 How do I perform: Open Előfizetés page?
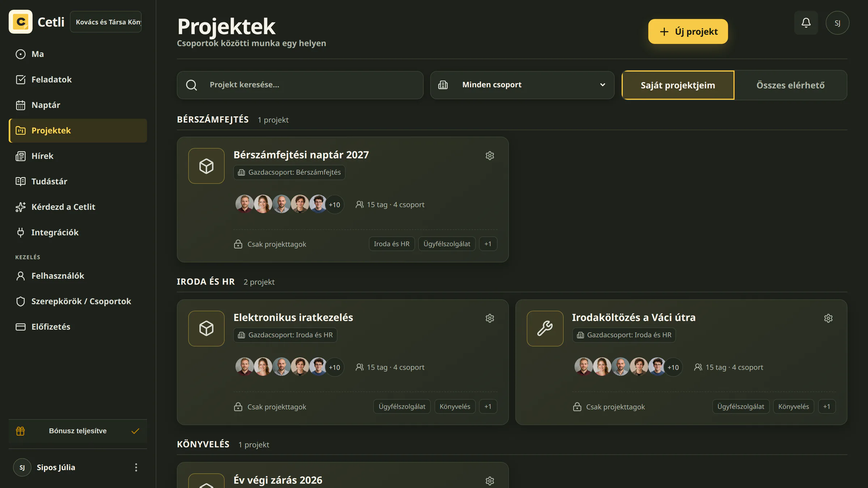pos(78,327)
